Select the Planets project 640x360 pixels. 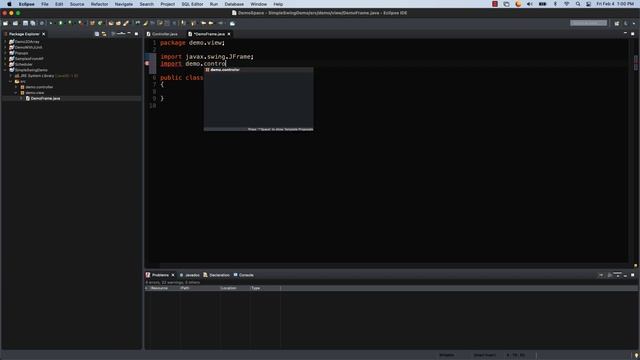click(x=21, y=53)
